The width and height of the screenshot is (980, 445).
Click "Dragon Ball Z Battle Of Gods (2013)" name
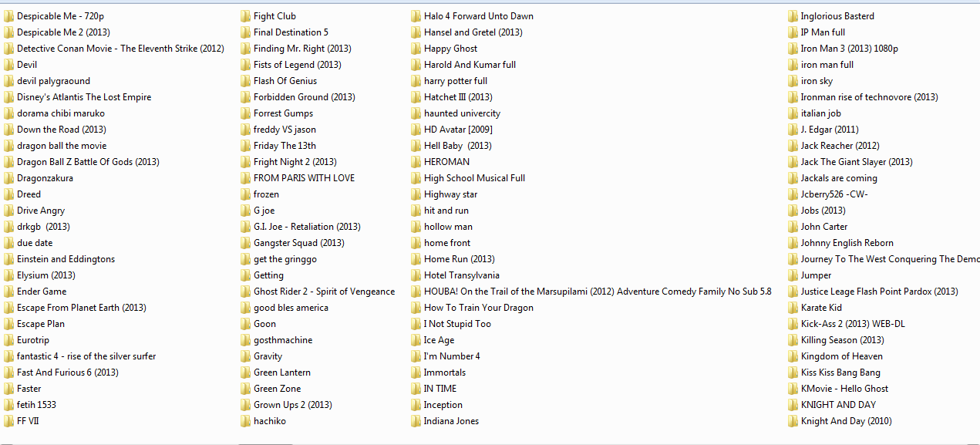(x=88, y=162)
